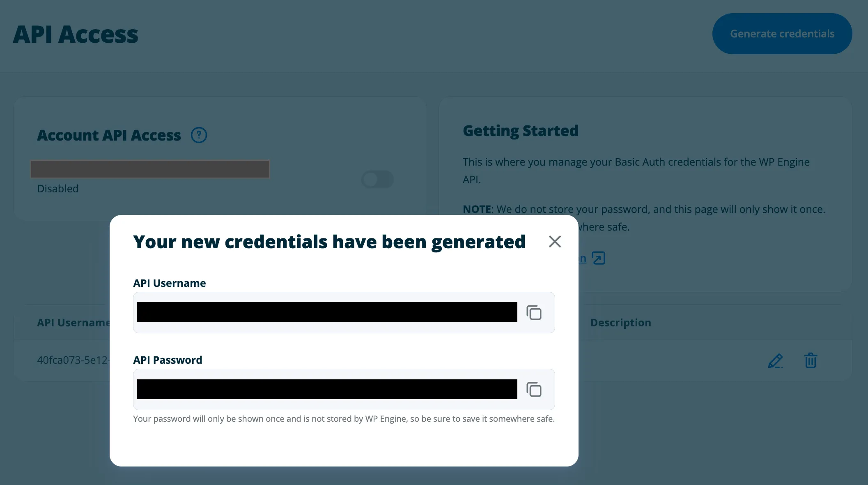Viewport: 868px width, 485px height.
Task: Click the Generate credentials button
Action: pos(782,33)
